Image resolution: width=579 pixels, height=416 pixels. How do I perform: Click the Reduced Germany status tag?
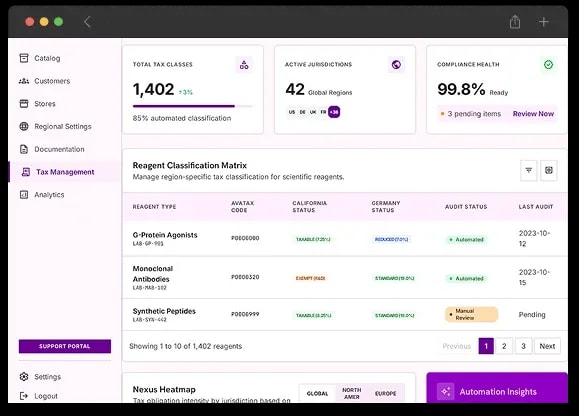click(391, 239)
